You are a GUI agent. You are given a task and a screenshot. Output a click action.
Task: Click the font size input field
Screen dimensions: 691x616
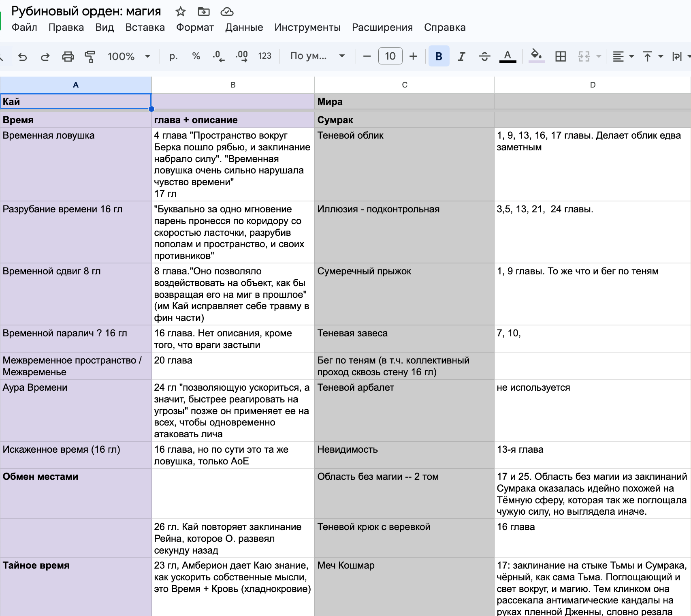pyautogui.click(x=390, y=56)
